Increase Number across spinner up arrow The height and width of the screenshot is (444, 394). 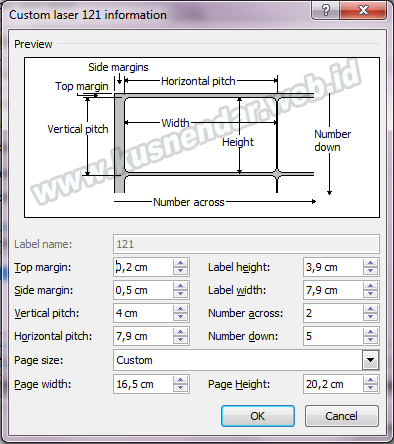tap(370, 309)
